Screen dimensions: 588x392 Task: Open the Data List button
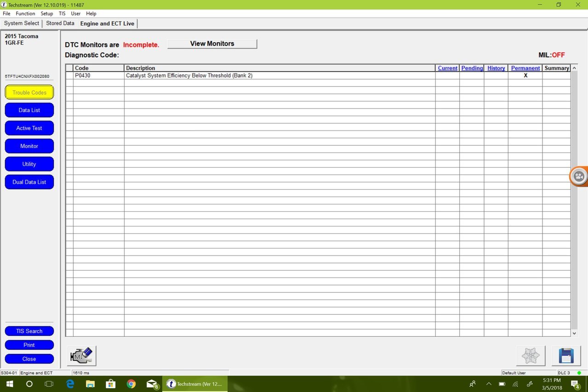(29, 110)
